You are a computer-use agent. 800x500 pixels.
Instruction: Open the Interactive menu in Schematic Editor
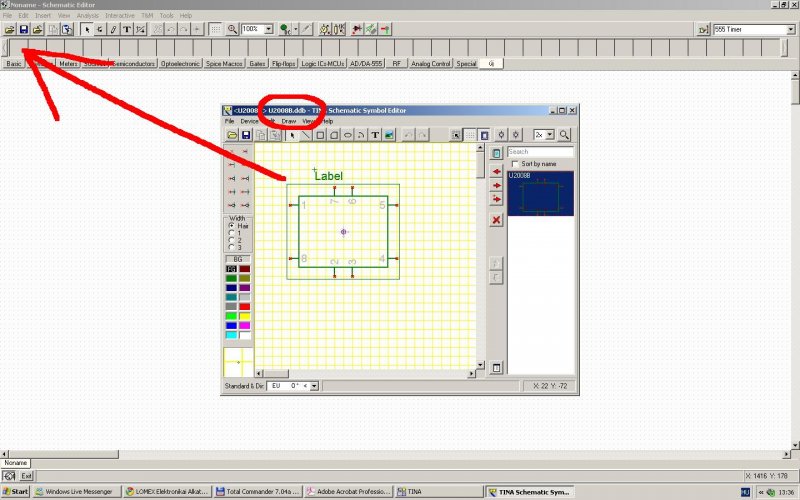pyautogui.click(x=120, y=16)
